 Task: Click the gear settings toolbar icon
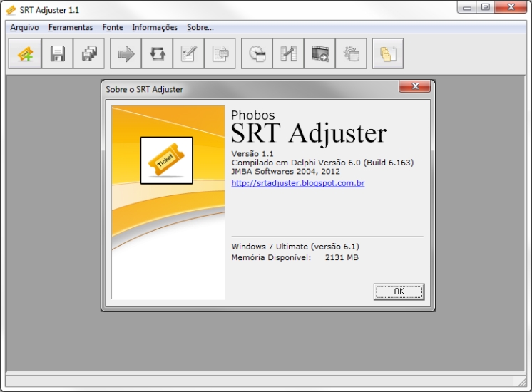click(x=351, y=54)
